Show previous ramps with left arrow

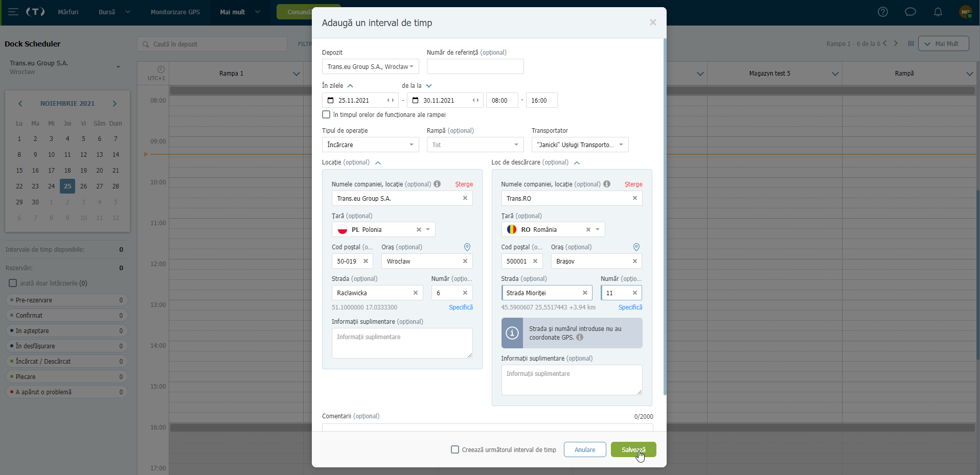pos(885,43)
